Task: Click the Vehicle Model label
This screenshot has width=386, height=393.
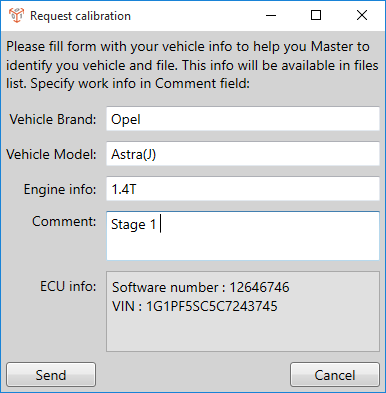Action: [51, 154]
